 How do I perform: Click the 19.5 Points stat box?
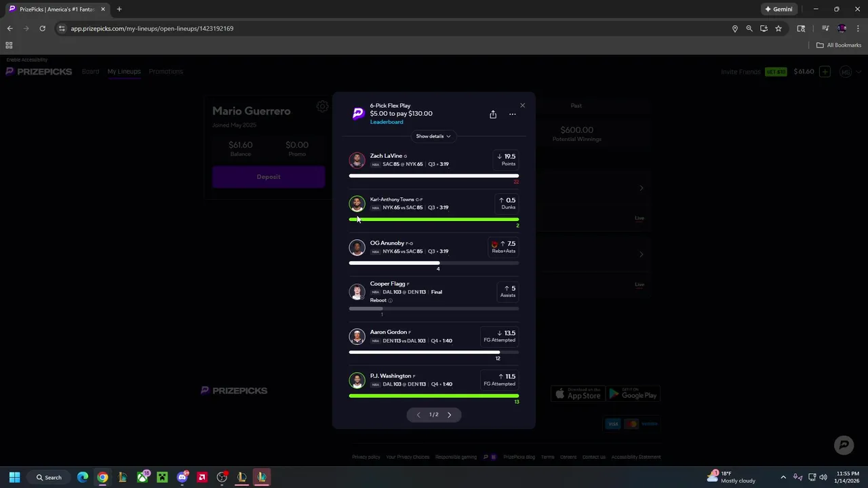[x=507, y=160]
